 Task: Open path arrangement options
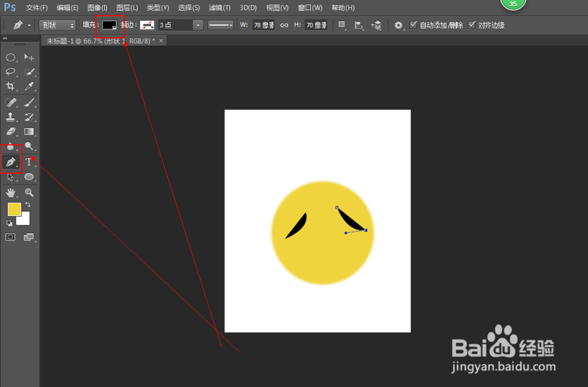(376, 25)
